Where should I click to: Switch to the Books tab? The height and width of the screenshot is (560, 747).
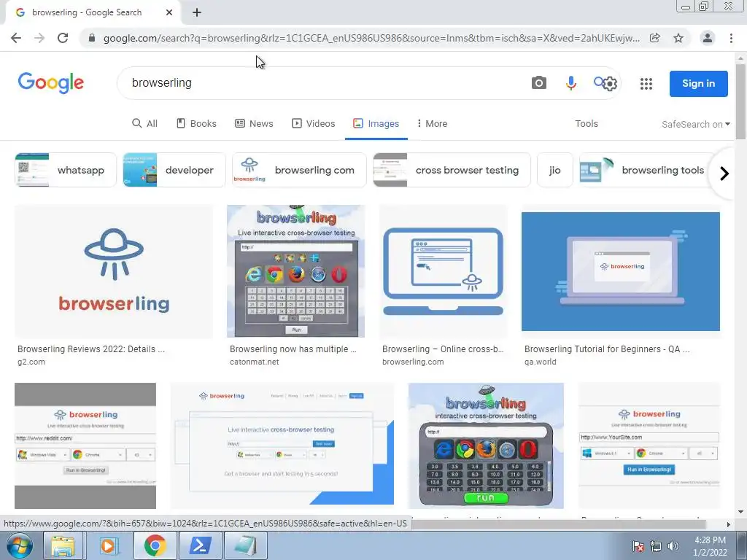click(x=196, y=124)
